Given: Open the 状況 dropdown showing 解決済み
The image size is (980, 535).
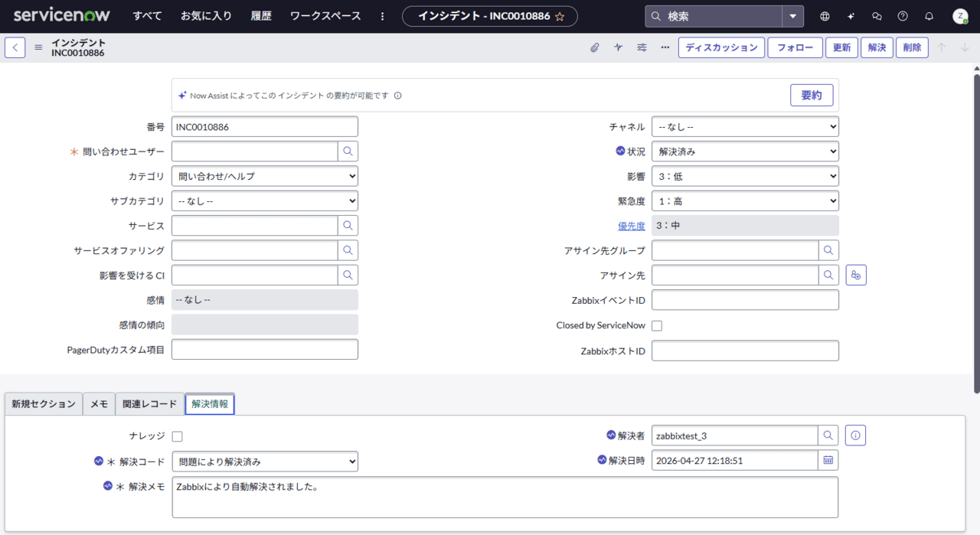Looking at the screenshot, I should 744,152.
